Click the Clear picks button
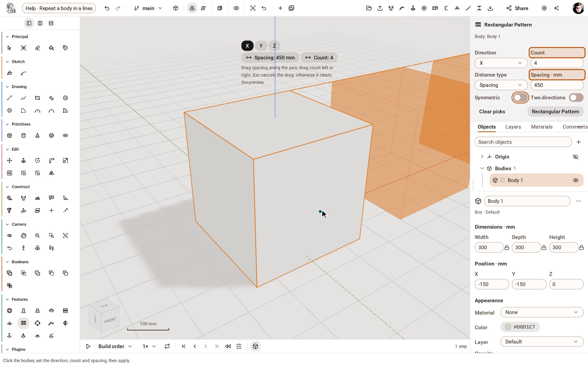Screen dimensions: 588x368 [492, 112]
